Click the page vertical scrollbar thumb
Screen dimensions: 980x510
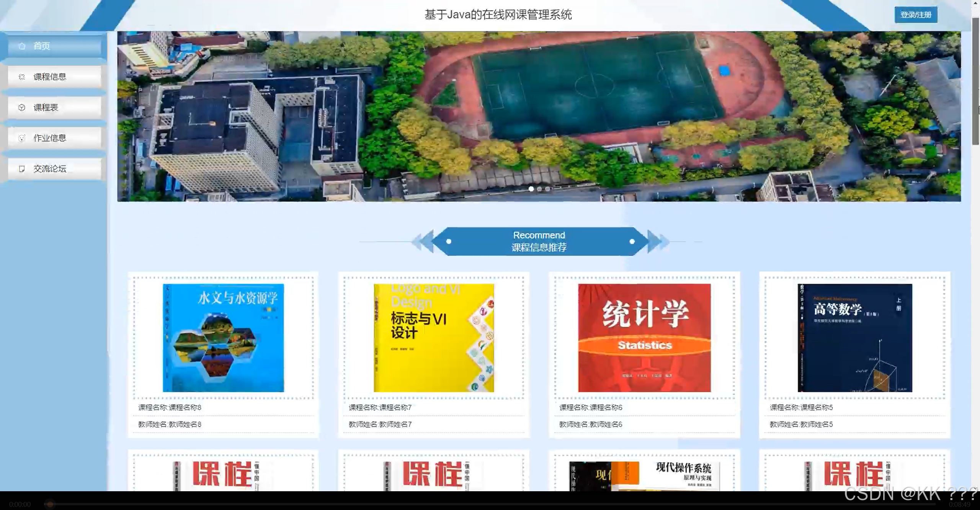(x=975, y=80)
